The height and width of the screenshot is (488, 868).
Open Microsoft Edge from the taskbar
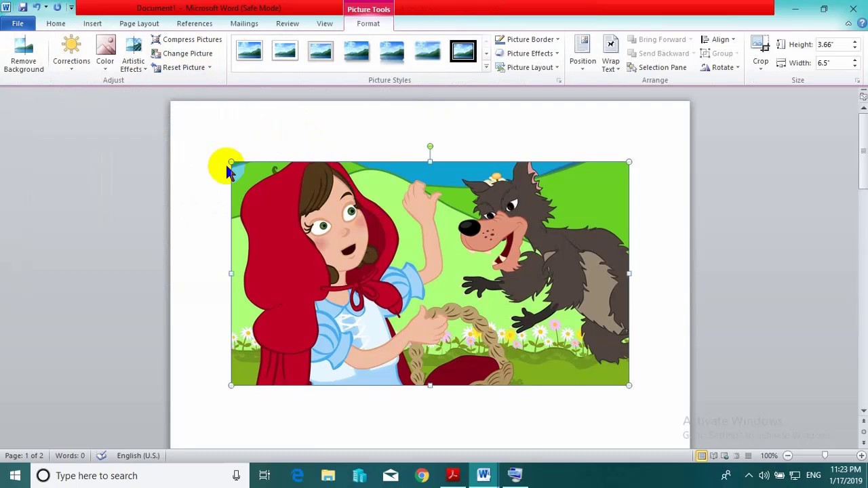click(x=297, y=476)
